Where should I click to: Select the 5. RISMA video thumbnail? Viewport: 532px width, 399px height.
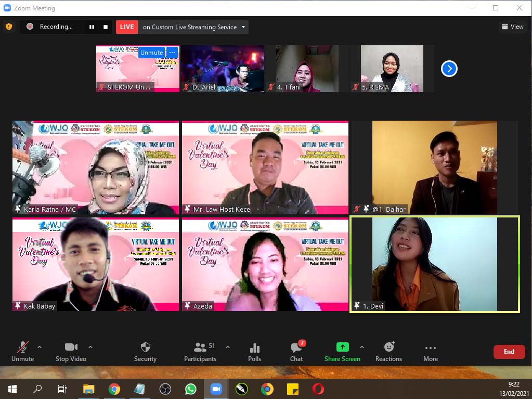coord(392,69)
